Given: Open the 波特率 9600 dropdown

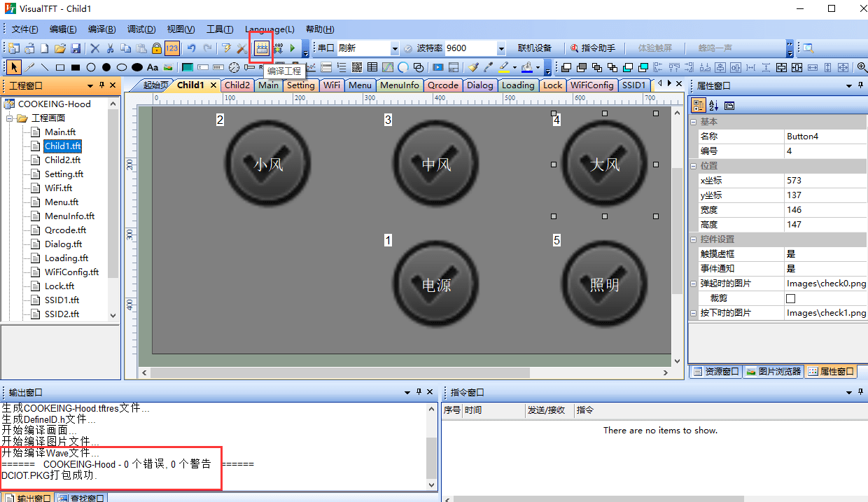Looking at the screenshot, I should [501, 48].
